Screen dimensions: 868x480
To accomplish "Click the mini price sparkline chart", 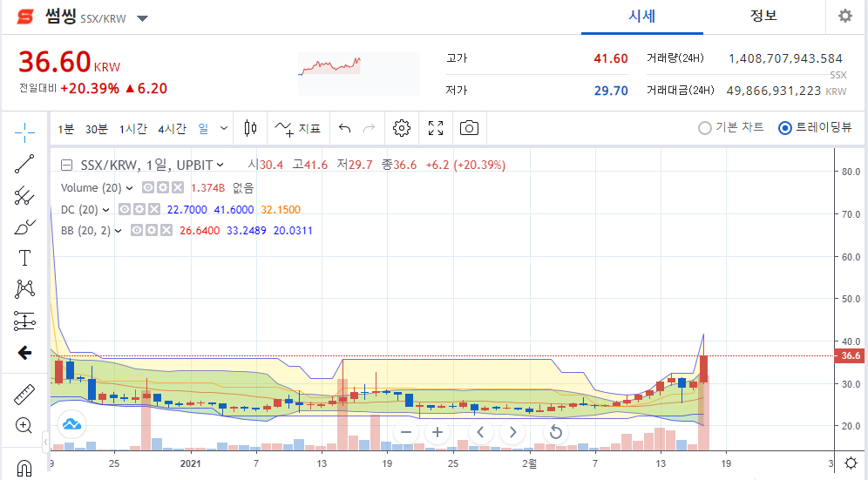I will [x=359, y=74].
